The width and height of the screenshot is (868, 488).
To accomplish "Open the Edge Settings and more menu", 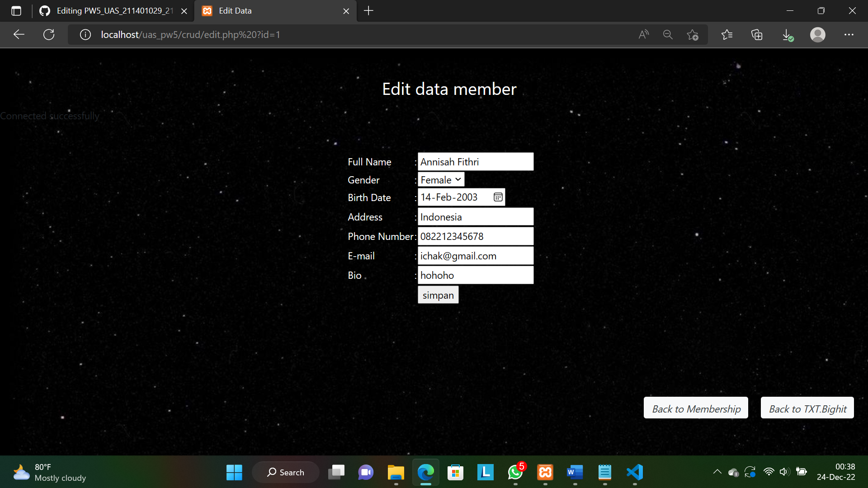I will point(849,34).
